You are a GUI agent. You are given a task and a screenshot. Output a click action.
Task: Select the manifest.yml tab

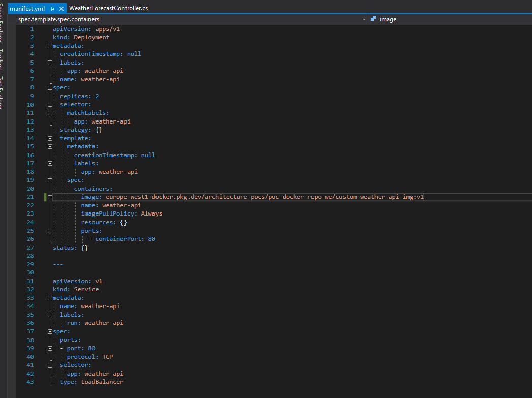coord(28,8)
